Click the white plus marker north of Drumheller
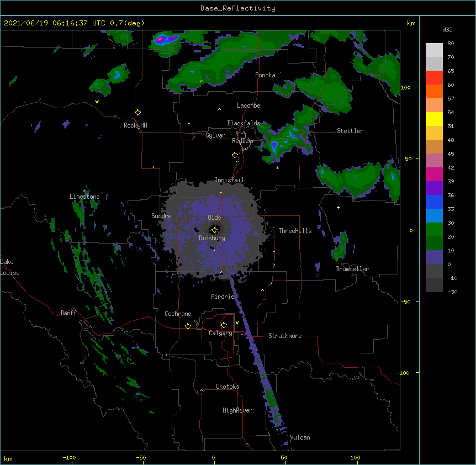This screenshot has height=465, width=476. (338, 207)
